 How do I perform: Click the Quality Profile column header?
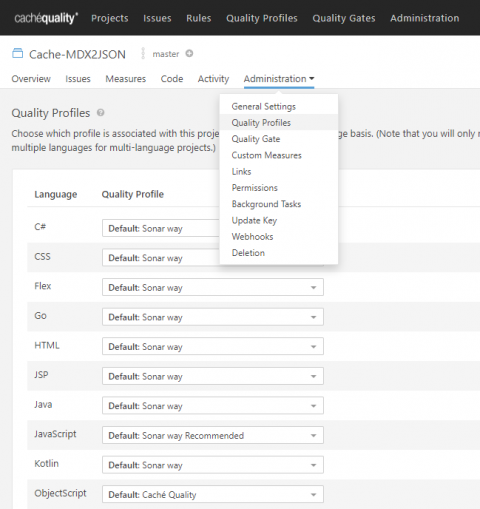click(x=133, y=194)
